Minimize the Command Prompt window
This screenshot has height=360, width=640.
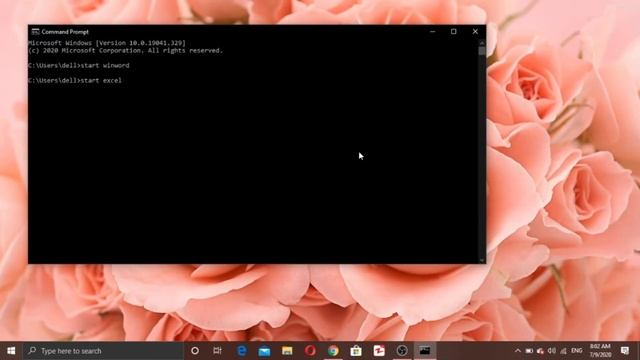(432, 31)
